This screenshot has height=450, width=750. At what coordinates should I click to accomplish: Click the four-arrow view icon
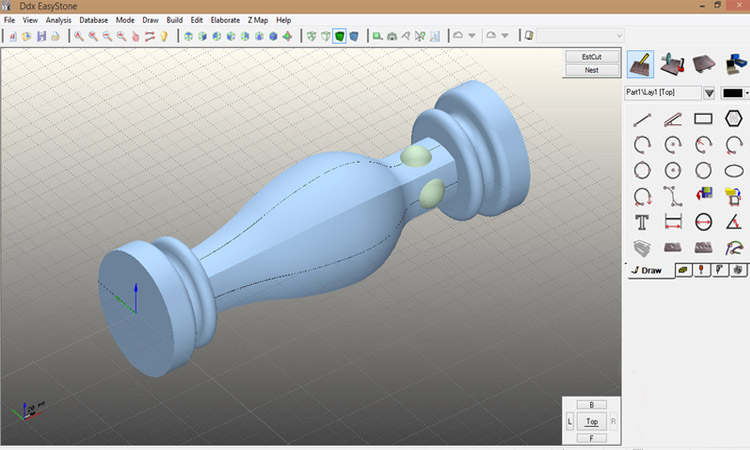click(287, 36)
